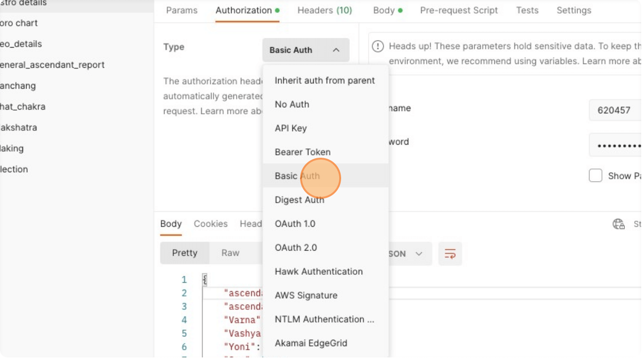Enable the Show Password checkbox

[596, 175]
